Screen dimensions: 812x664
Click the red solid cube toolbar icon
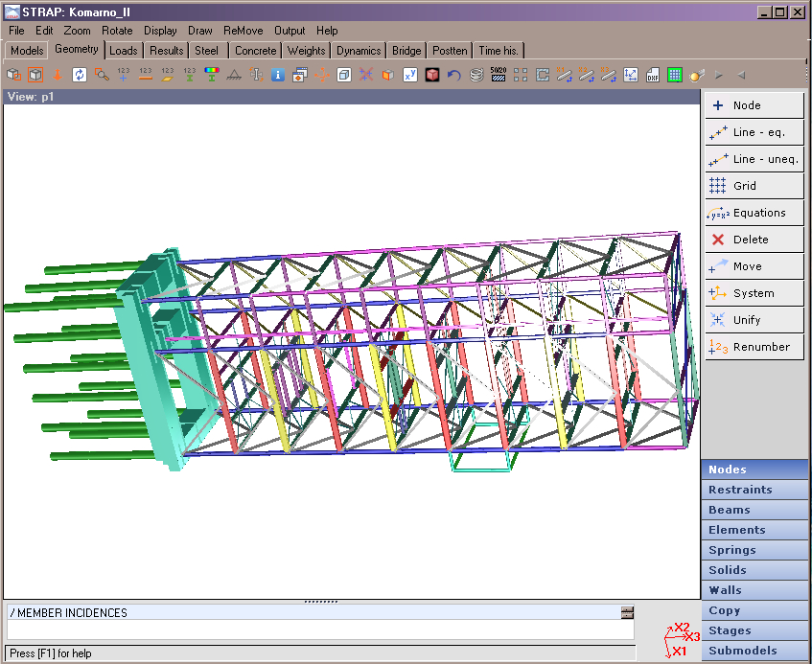(x=432, y=75)
